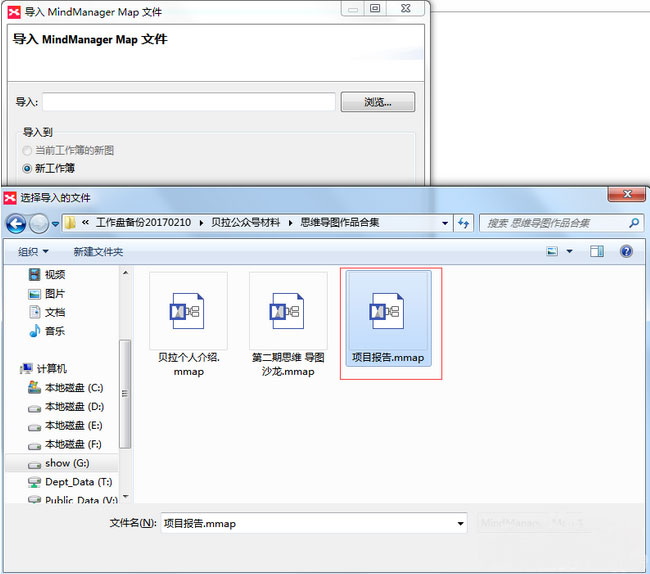Click the navigation pane scrollbar thumb
Viewport: 650px width, 574px height.
pos(125,394)
